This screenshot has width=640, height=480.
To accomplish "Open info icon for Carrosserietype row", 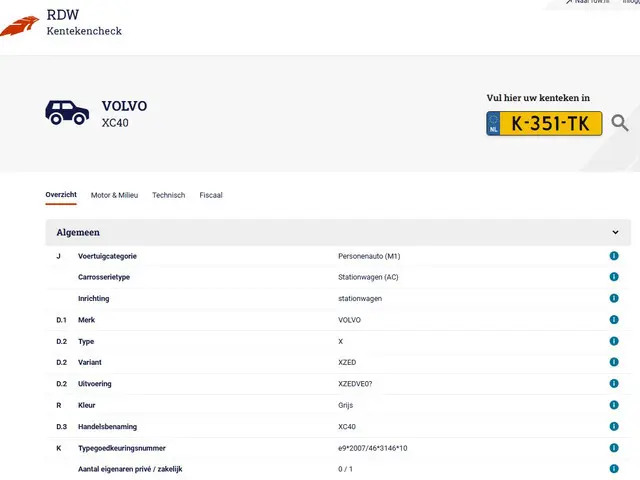I will [x=614, y=277].
